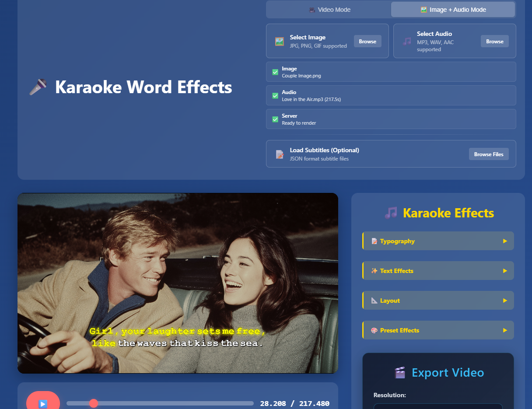Click the Export Video heading
Image resolution: width=532 pixels, height=409 pixels.
[x=448, y=373]
